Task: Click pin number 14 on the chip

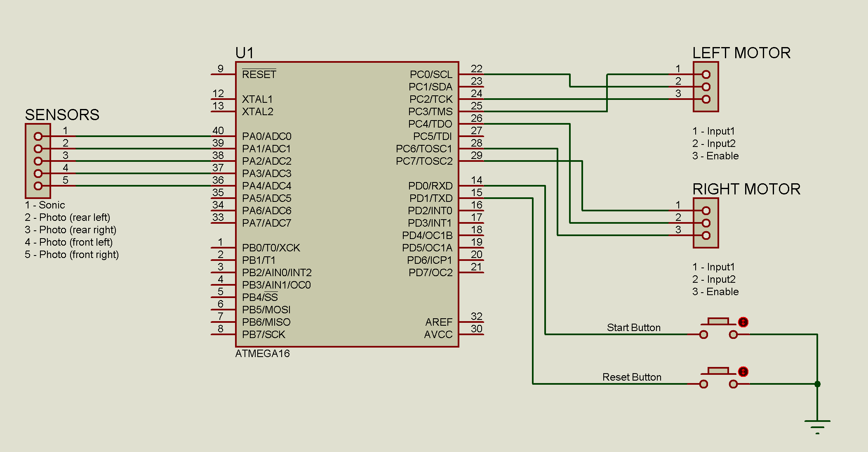Action: point(476,180)
